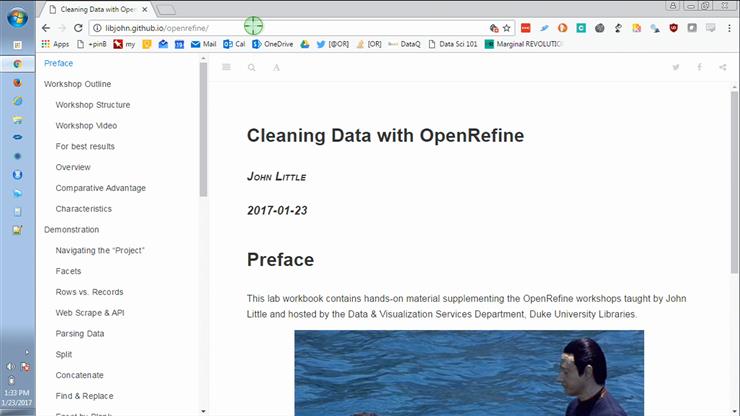Screen dimensions: 740x416
Task: Open the Concatenate section
Action: [x=79, y=375]
